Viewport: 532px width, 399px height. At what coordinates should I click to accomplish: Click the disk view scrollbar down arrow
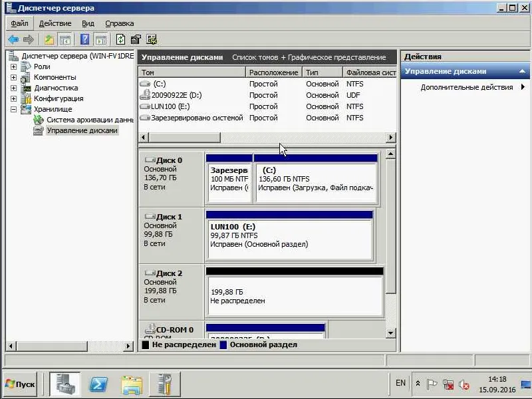point(390,333)
